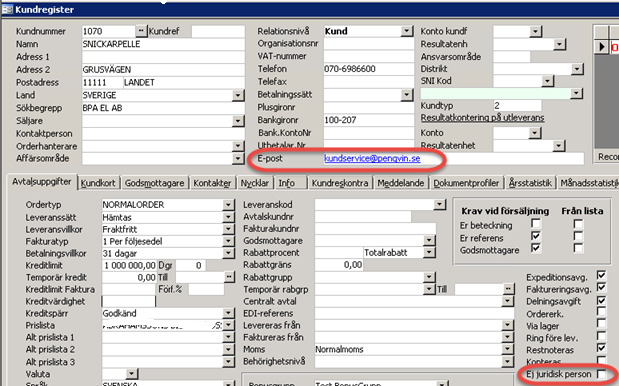
Task: Switch to the Godsmottagare tab
Action: [x=154, y=183]
